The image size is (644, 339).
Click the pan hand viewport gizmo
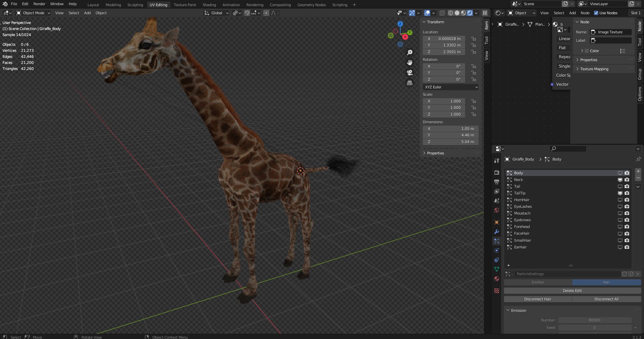410,63
